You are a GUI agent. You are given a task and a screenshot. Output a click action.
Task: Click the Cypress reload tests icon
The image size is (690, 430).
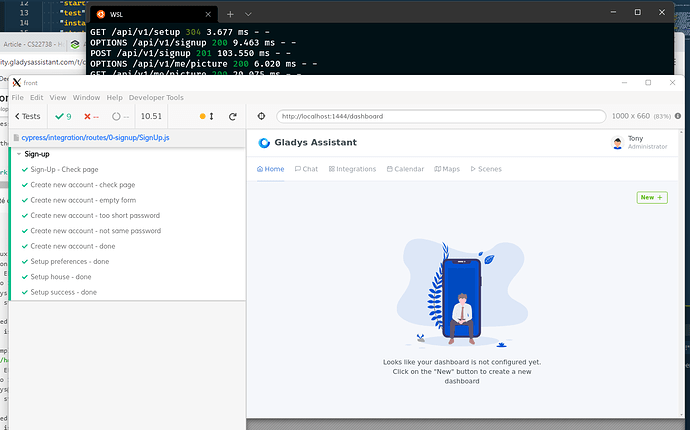pyautogui.click(x=233, y=116)
